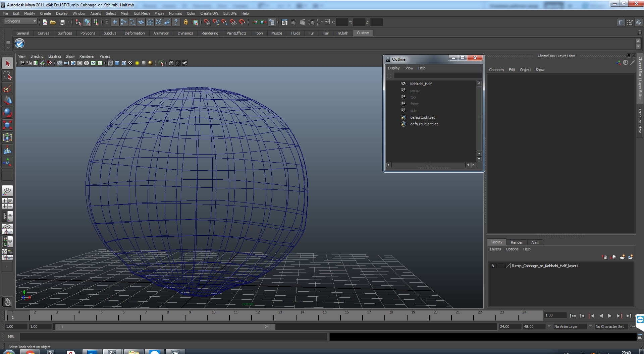The image size is (644, 354).
Task: Click the blue checkmark shelf button
Action: [20, 43]
